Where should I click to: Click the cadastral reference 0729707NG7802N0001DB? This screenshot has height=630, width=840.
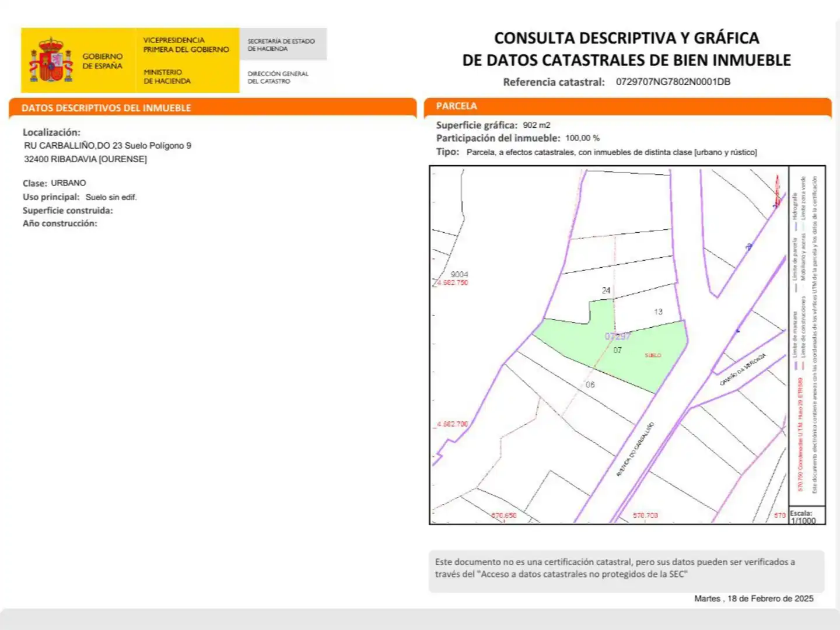pos(673,82)
